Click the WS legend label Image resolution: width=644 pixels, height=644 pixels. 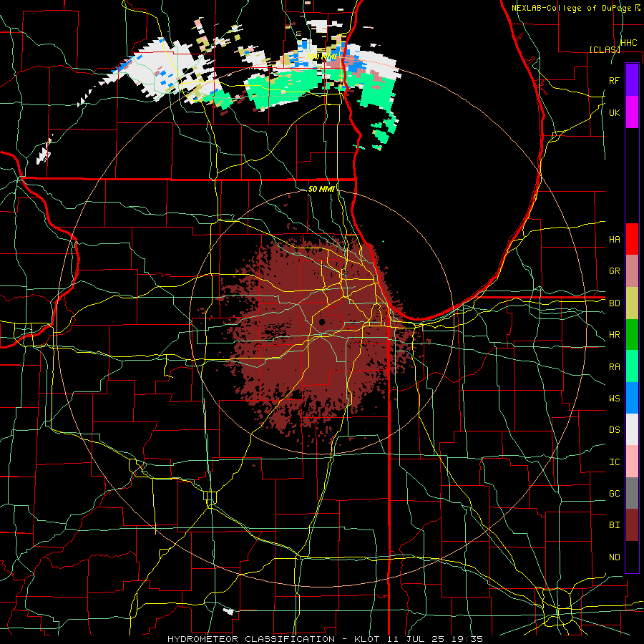click(x=614, y=398)
